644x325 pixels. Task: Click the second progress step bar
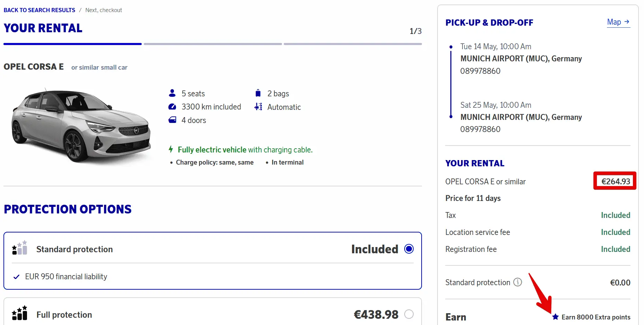213,44
